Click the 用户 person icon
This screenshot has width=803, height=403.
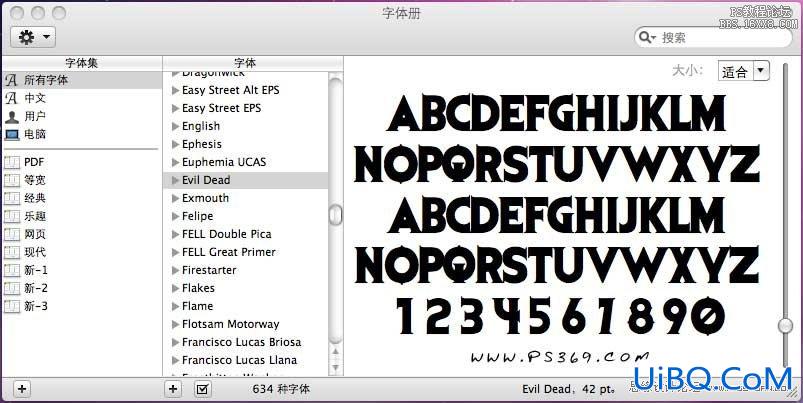[x=11, y=116]
